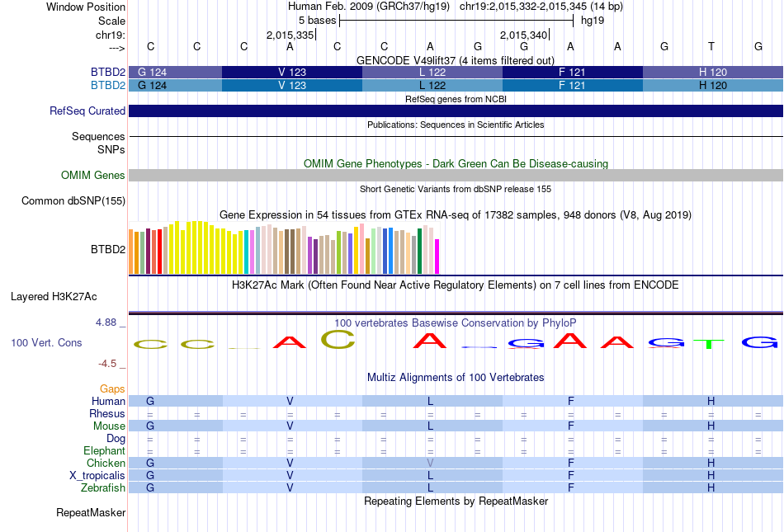Click the Common dbSNP(155) track label
The width and height of the screenshot is (784, 532).
pyautogui.click(x=73, y=200)
